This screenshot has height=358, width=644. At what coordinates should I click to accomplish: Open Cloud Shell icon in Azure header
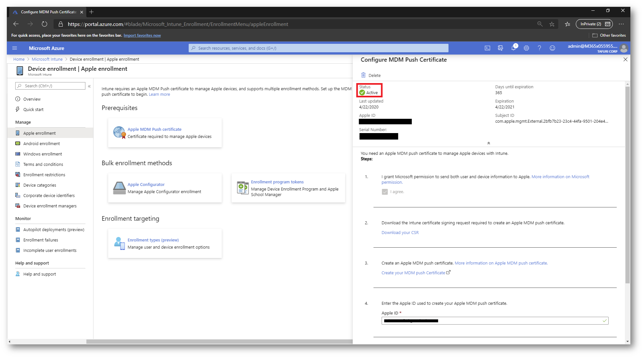tap(487, 48)
